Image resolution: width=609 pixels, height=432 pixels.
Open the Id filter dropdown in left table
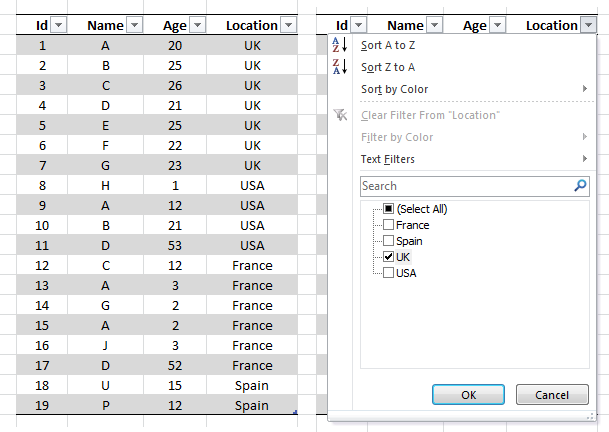[x=58, y=25]
